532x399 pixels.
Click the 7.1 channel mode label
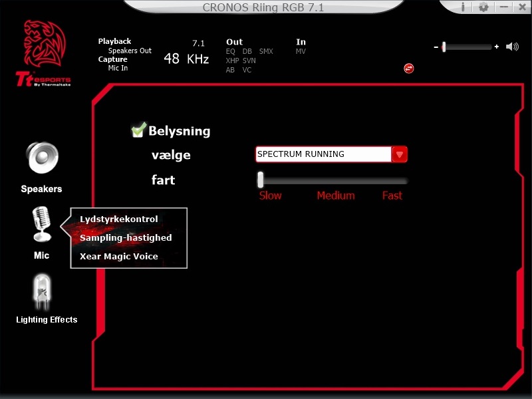(198, 43)
